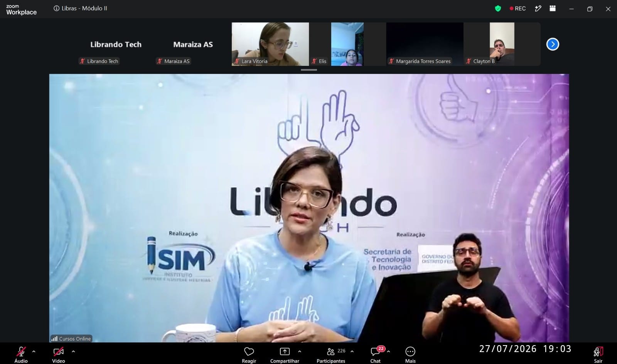Turn on the camera with Vídeo button
Viewport: 617px width, 364px height.
coord(59,354)
